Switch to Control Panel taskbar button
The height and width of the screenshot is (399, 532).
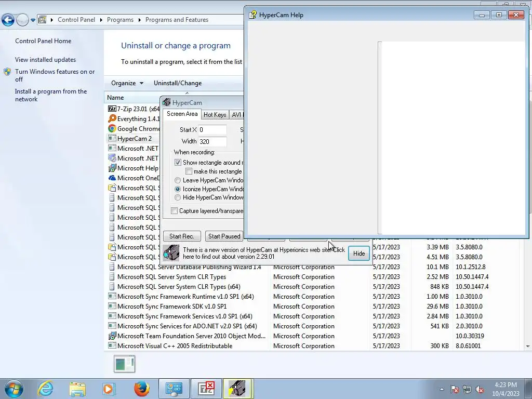coord(174,389)
